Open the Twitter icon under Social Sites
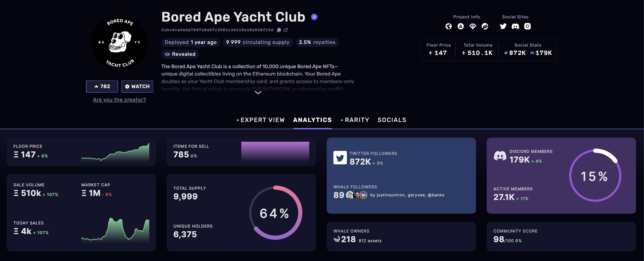The height and width of the screenshot is (261, 644). coord(503,26)
